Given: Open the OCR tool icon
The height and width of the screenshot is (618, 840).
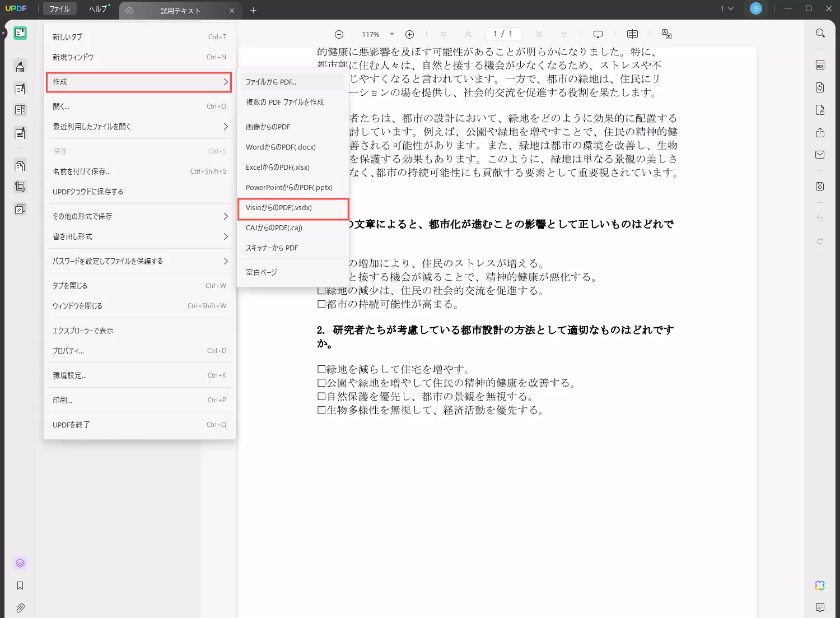Looking at the screenshot, I should point(820,65).
